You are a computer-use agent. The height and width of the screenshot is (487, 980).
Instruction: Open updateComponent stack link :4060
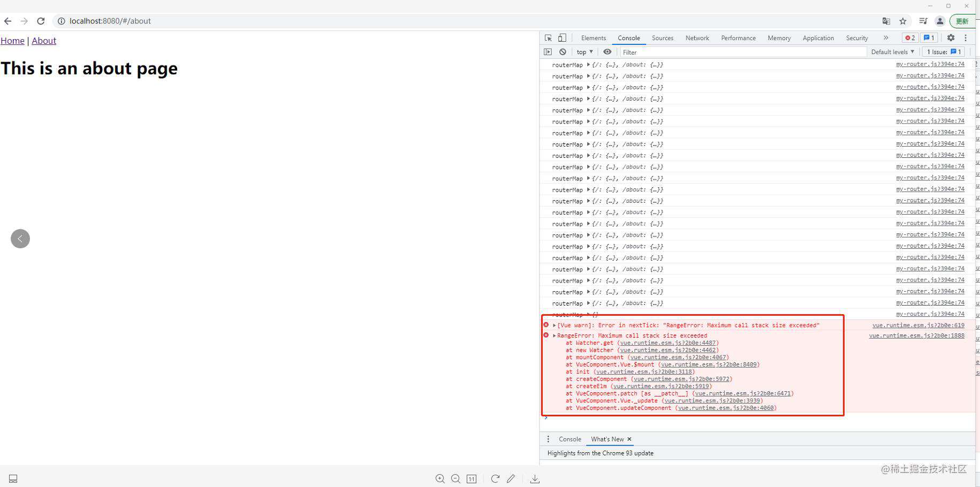tap(726, 408)
